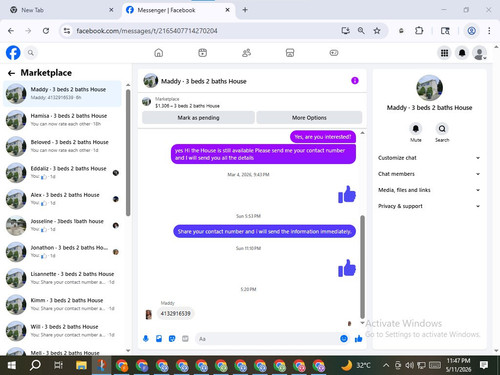Search in conversation using the magnifier icon
Image resolution: width=500 pixels, height=375 pixels.
coord(442,129)
